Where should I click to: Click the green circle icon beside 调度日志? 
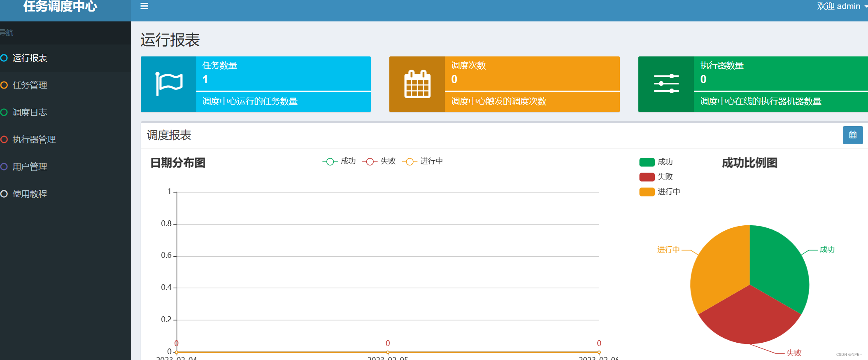4,112
